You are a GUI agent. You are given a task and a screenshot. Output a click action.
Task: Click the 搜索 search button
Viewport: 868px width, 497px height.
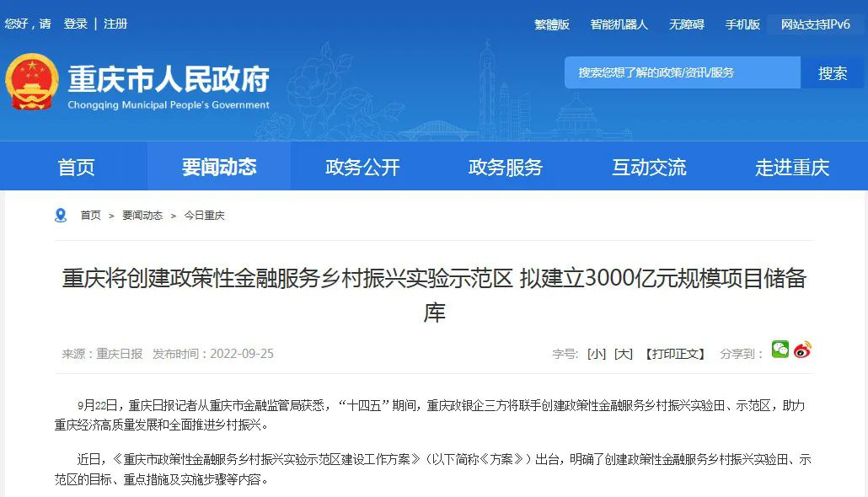[x=832, y=72]
